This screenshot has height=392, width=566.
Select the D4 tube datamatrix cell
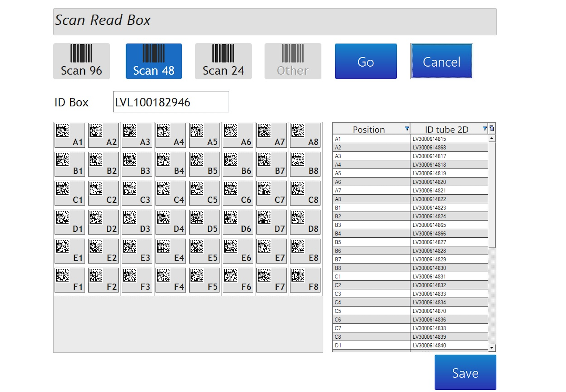[171, 222]
